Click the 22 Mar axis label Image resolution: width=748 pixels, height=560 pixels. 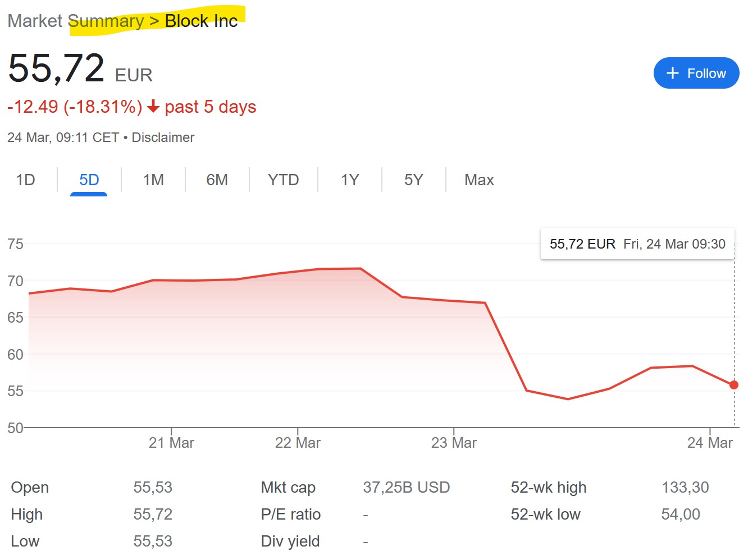click(298, 443)
